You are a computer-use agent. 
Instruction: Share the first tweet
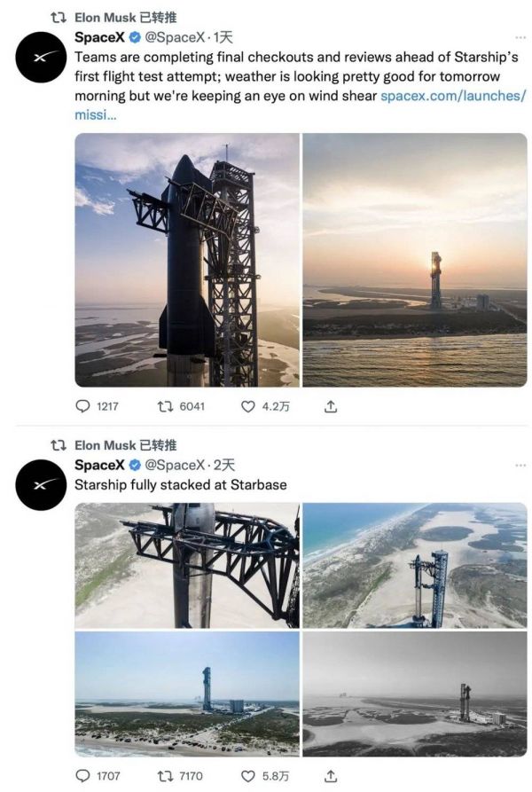(x=330, y=406)
